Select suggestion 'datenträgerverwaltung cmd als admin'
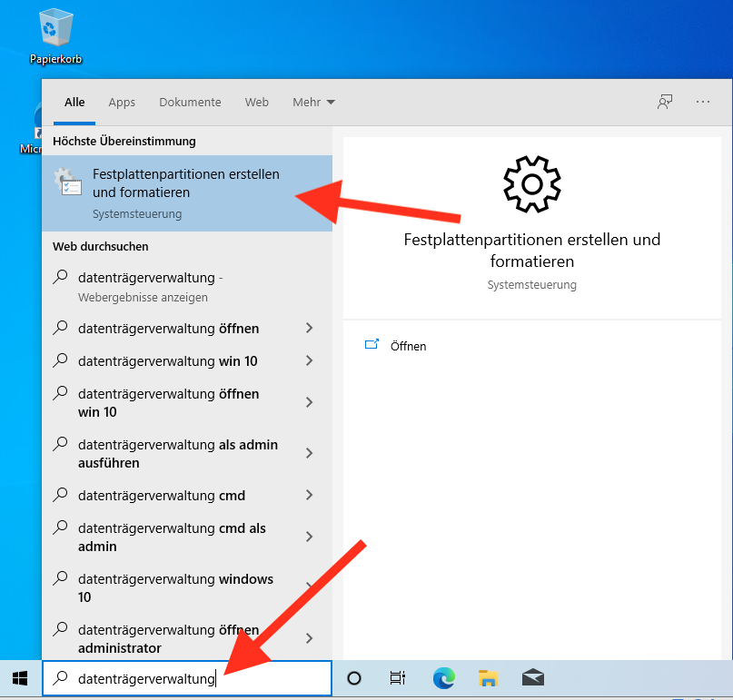 coord(187,537)
